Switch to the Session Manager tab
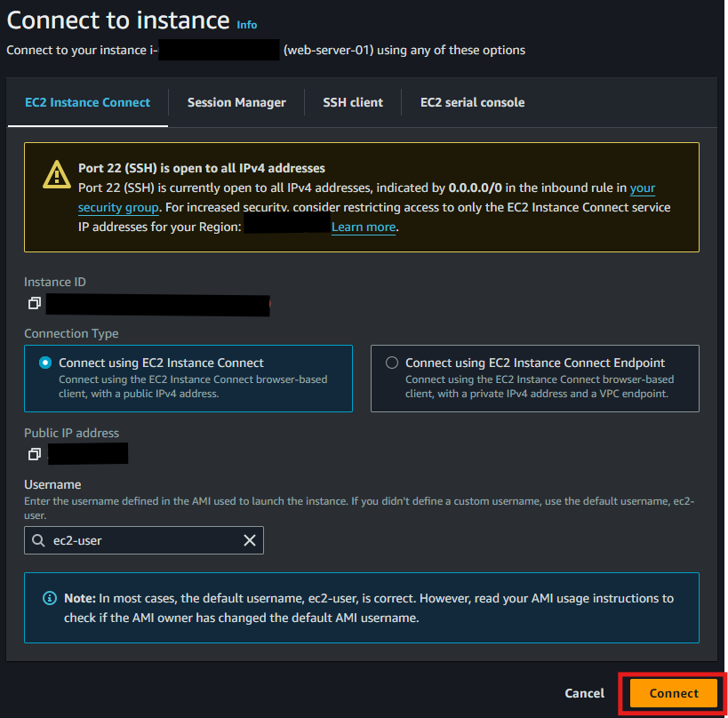 point(236,102)
